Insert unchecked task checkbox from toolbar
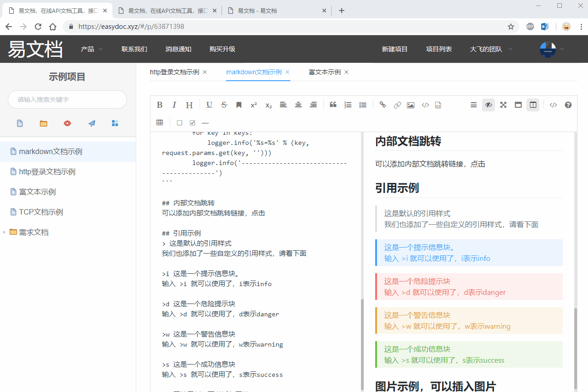This screenshot has height=392, width=588. tap(179, 122)
